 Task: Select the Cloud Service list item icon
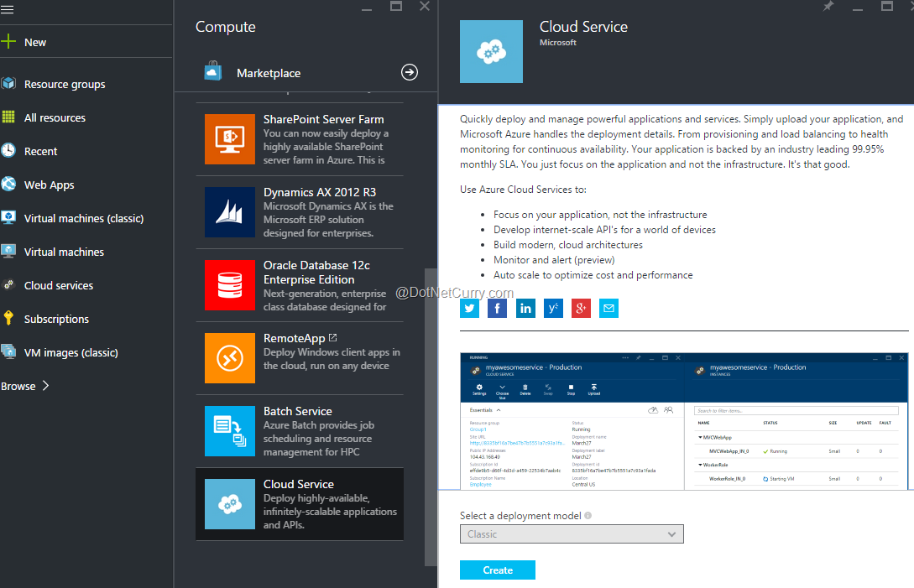pyautogui.click(x=230, y=504)
